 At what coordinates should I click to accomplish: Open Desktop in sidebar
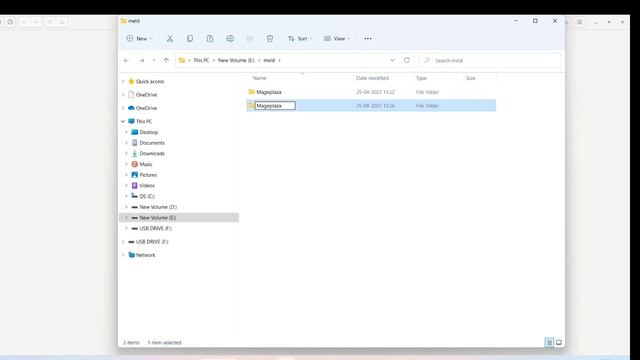click(x=149, y=132)
